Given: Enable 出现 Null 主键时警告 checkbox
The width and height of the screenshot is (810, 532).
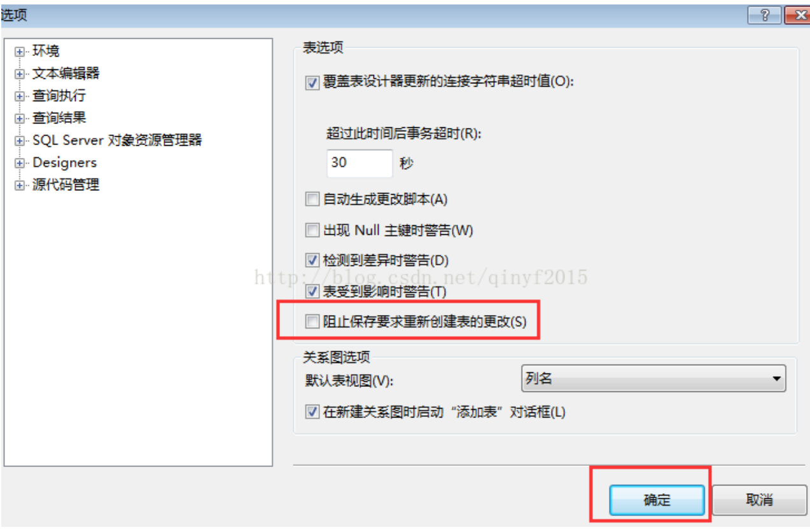Looking at the screenshot, I should coord(312,230).
